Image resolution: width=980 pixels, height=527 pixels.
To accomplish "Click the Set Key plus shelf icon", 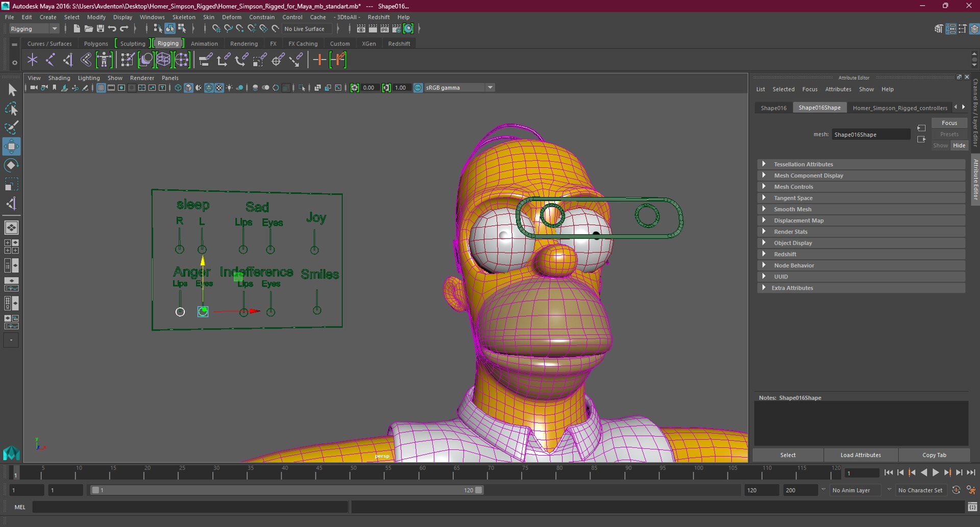I will click(320, 60).
